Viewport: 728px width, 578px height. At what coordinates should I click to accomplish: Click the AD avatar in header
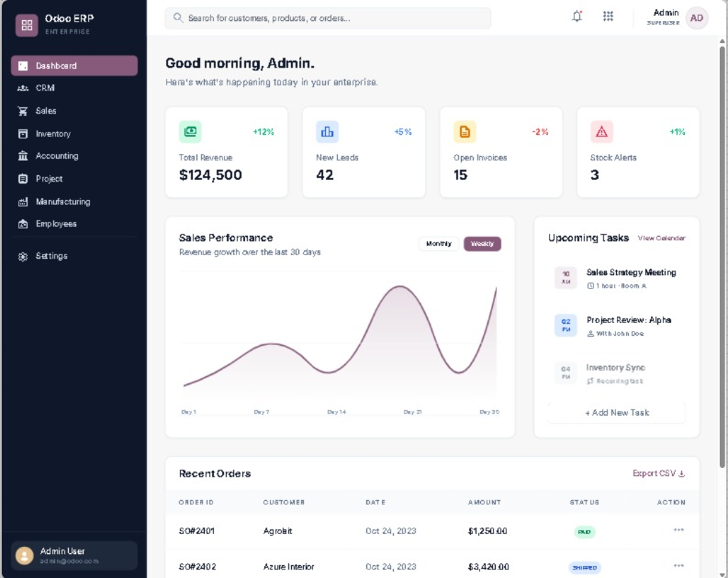tap(697, 18)
